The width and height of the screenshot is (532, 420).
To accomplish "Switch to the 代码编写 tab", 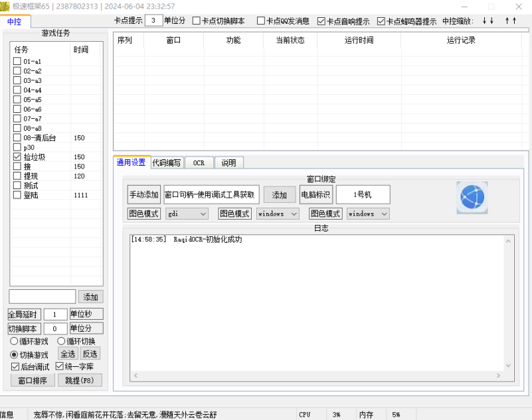I will [x=167, y=162].
